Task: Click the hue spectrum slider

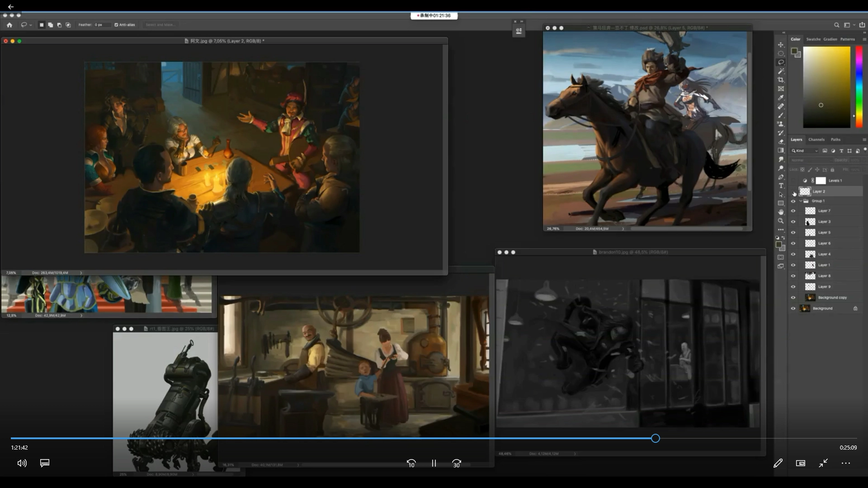Action: click(859, 86)
